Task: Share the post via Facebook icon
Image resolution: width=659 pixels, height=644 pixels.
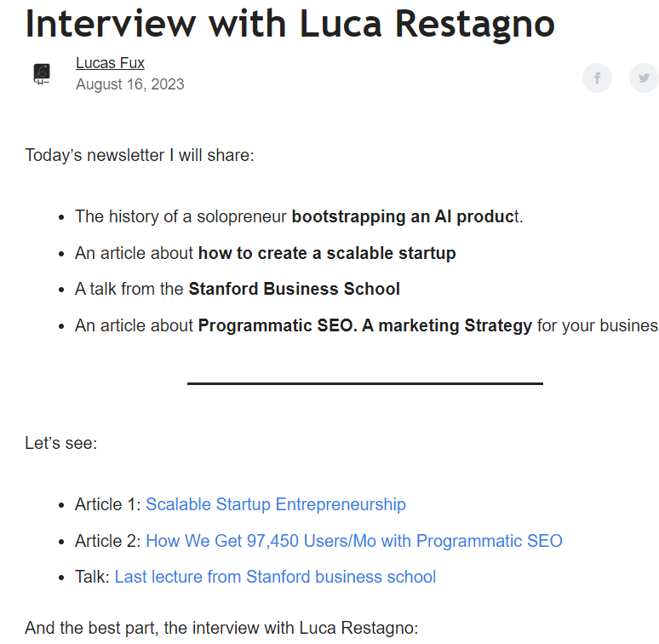Action: pyautogui.click(x=597, y=78)
